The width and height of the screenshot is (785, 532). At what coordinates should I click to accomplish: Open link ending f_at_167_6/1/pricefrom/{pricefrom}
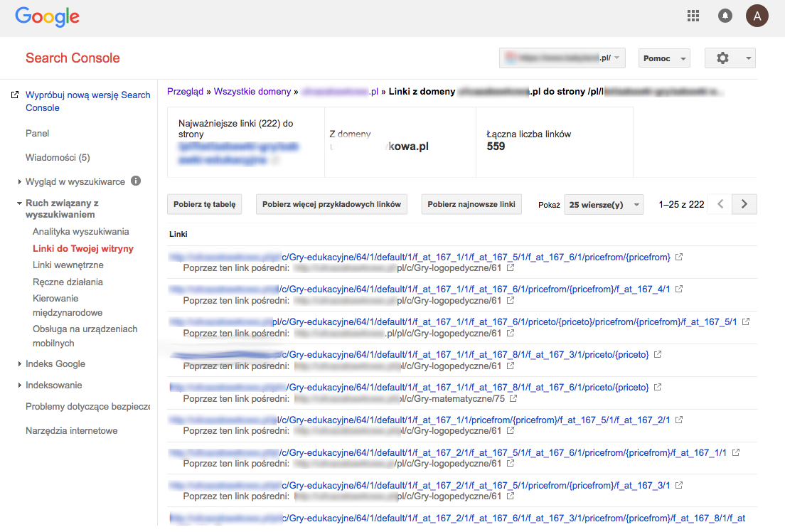(x=420, y=257)
